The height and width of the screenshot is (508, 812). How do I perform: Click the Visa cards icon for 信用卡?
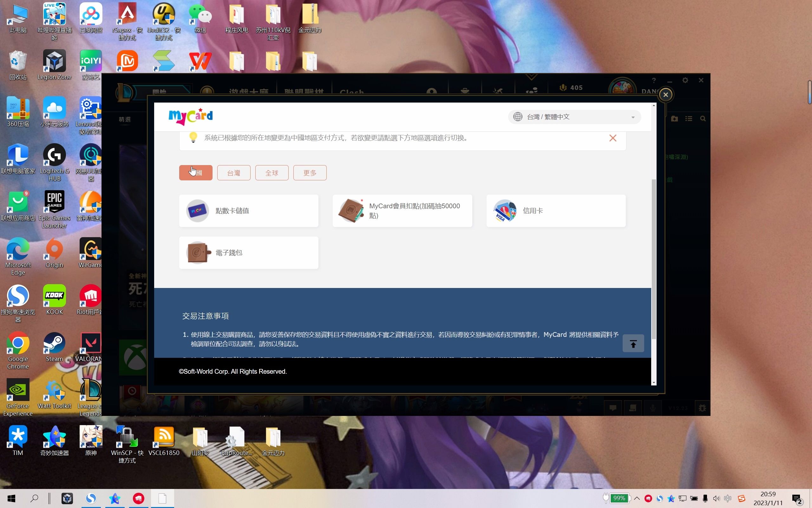coord(505,211)
